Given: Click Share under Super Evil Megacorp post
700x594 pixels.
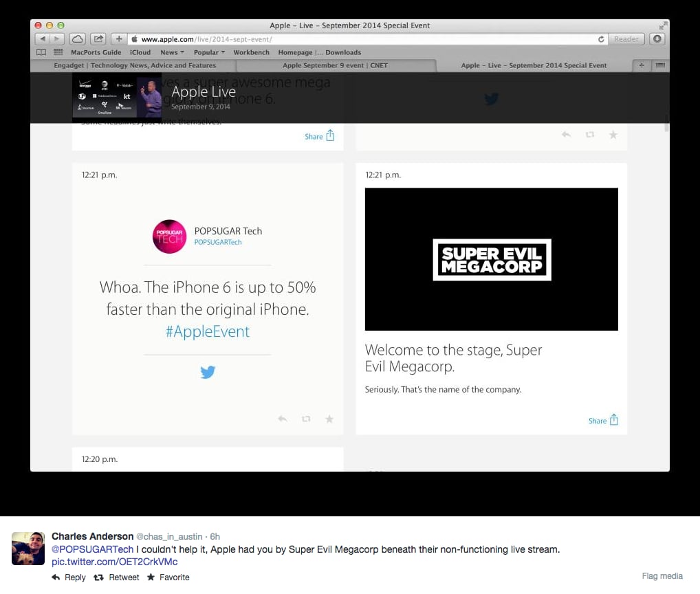Looking at the screenshot, I should (603, 420).
